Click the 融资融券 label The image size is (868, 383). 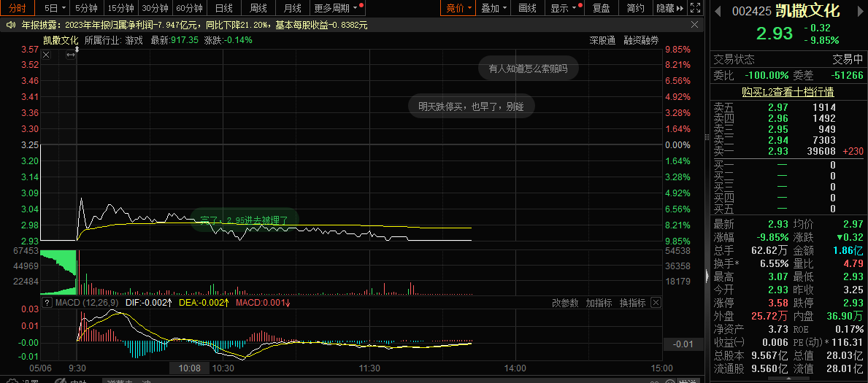tap(641, 40)
